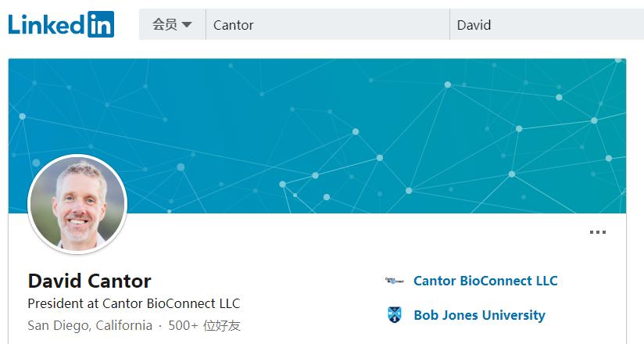Click the blue LinkedIn "in" badge
644x344 pixels.
pyautogui.click(x=100, y=24)
